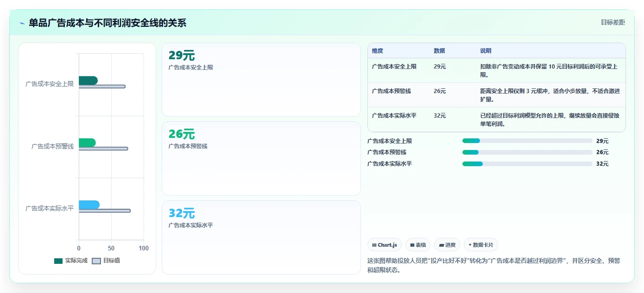The width and height of the screenshot is (644, 293).
Task: Click the x-axis tick label 50
Action: tap(111, 249)
